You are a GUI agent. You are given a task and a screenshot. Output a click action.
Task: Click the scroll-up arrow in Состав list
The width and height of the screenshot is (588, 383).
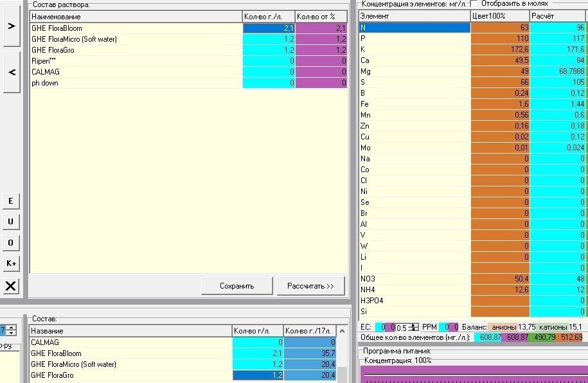[x=342, y=331]
